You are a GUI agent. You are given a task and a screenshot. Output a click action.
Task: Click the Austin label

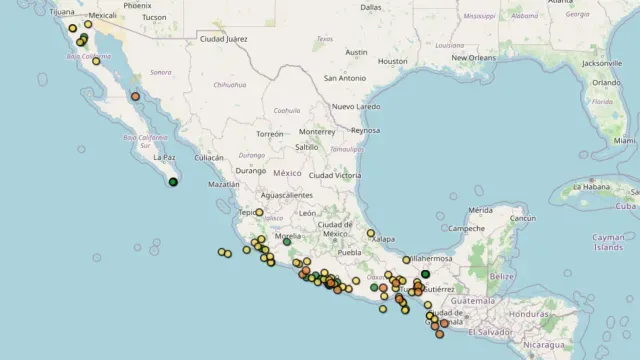(356, 52)
